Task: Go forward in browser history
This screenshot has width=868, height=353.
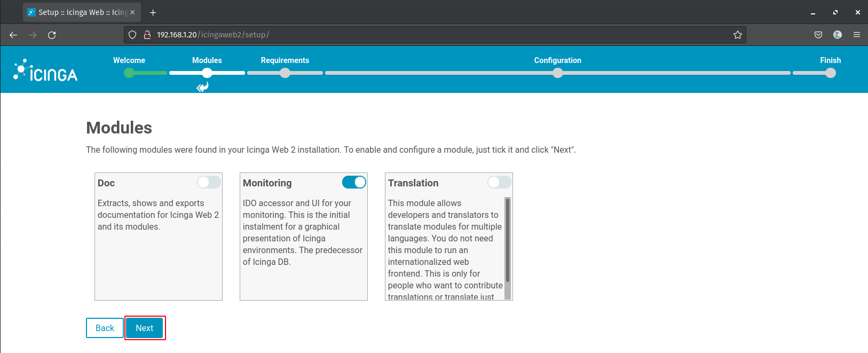Action: (x=33, y=35)
